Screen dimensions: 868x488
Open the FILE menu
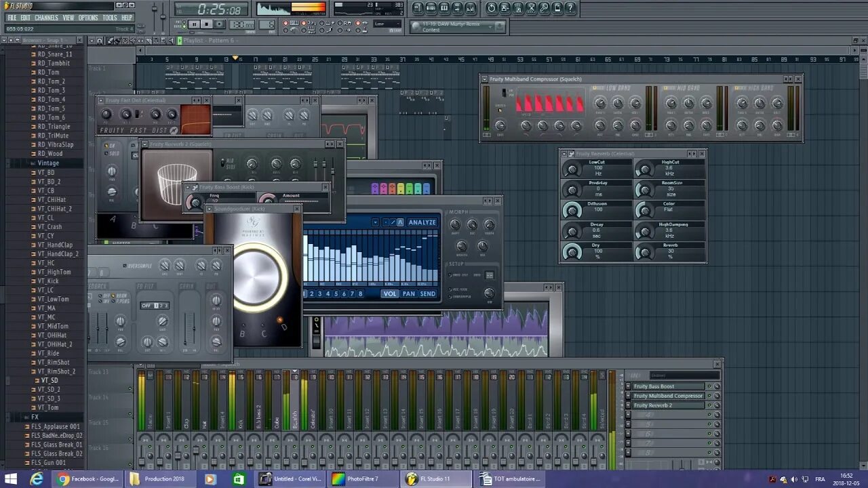click(12, 18)
